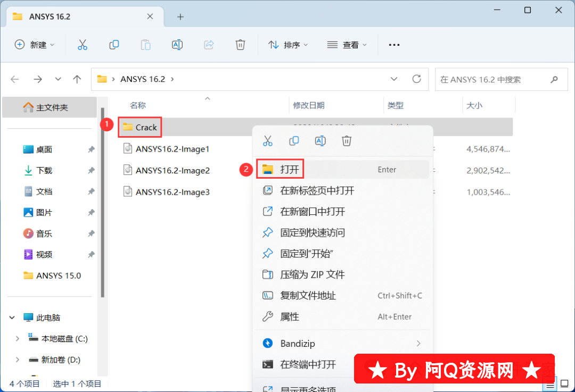
Task: Choose 固定到"开始" in the context menu
Action: [x=342, y=254]
